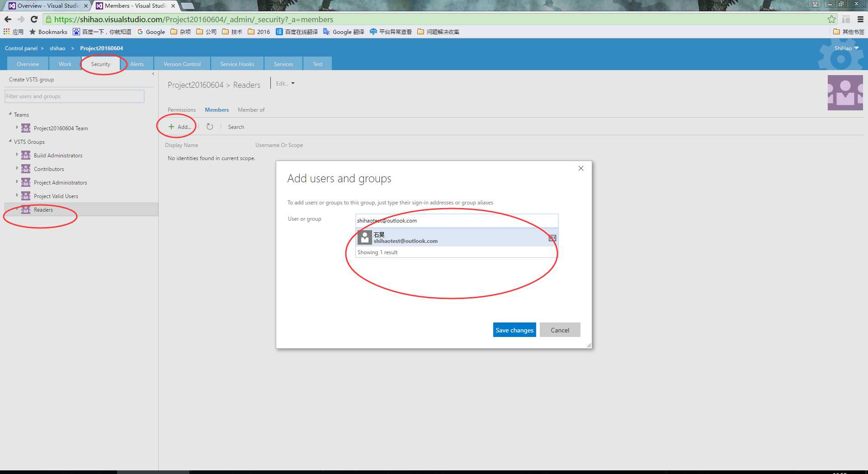
Task: Switch to the Overview admin tab
Action: [x=28, y=64]
